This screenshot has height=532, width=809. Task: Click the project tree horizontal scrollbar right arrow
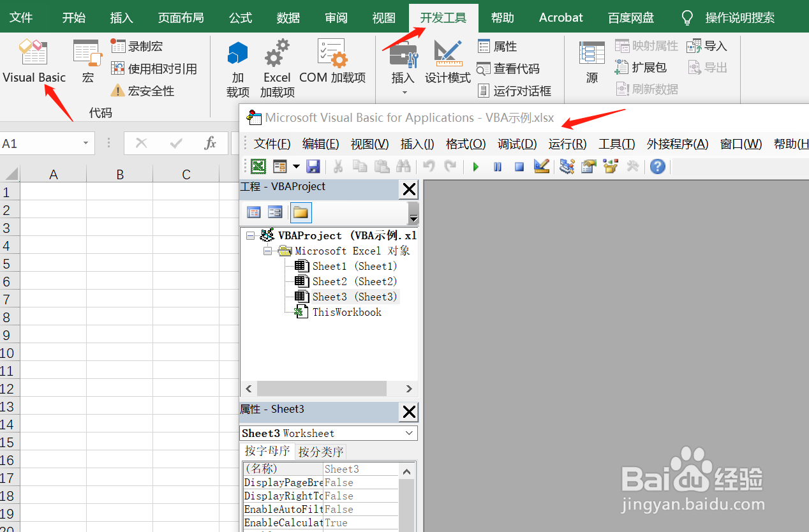click(x=409, y=388)
